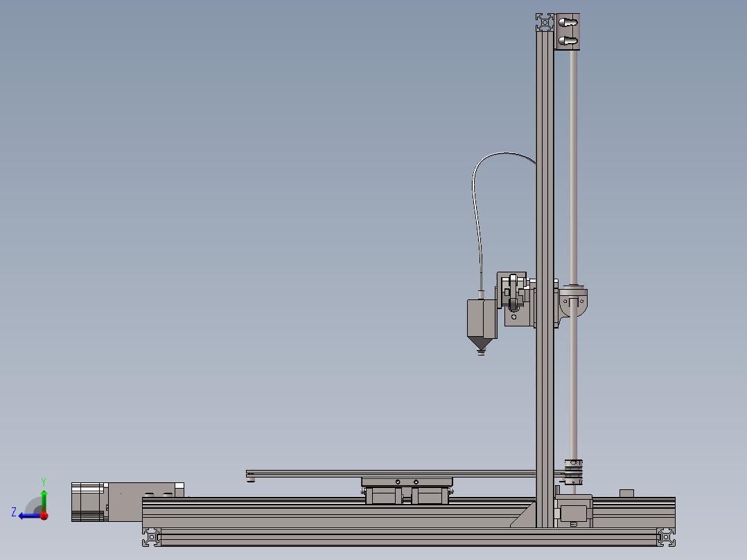Click the red X axis dot on triad

(44, 515)
